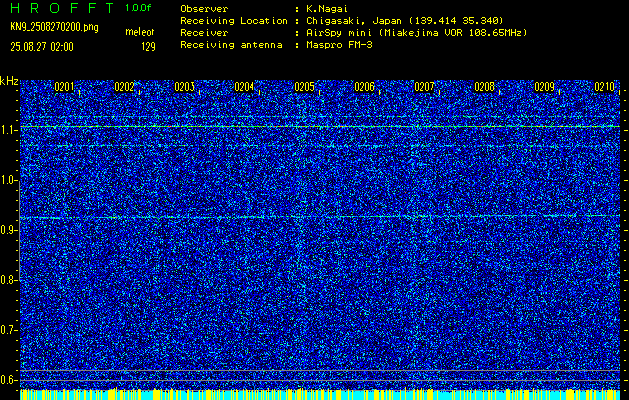Select observer name K.Nagai
The image size is (629, 400).
328,8
